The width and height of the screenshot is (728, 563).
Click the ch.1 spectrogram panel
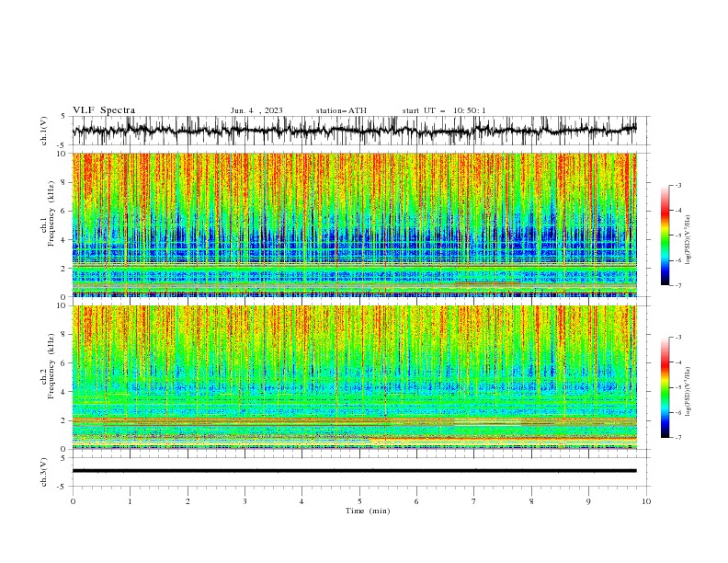[355, 224]
